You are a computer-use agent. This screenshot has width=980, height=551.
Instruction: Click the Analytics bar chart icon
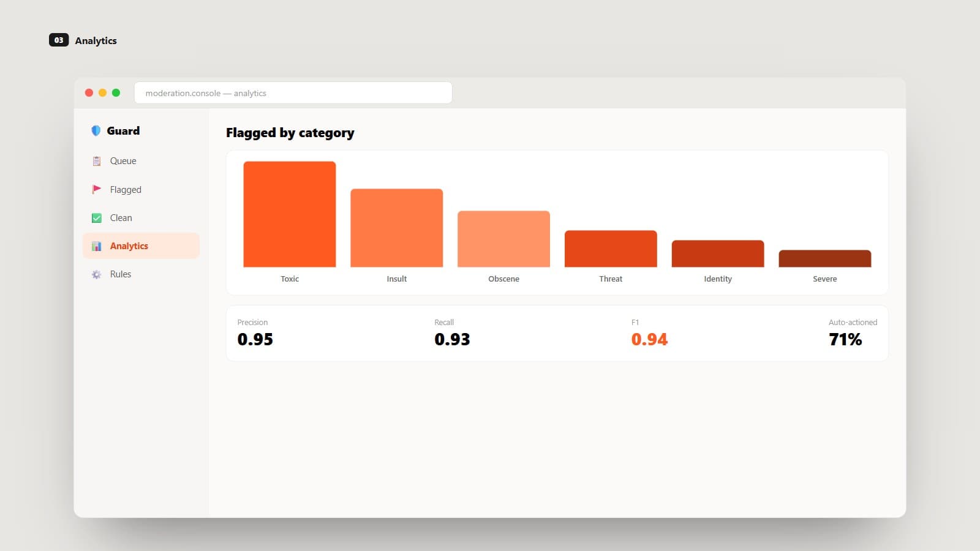(96, 246)
